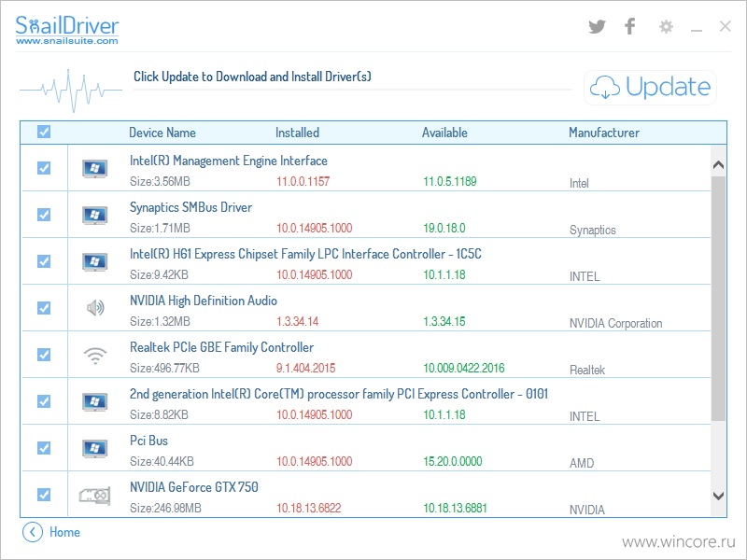The height and width of the screenshot is (560, 747).
Task: Click the Pci Bus device icon
Action: (x=95, y=449)
